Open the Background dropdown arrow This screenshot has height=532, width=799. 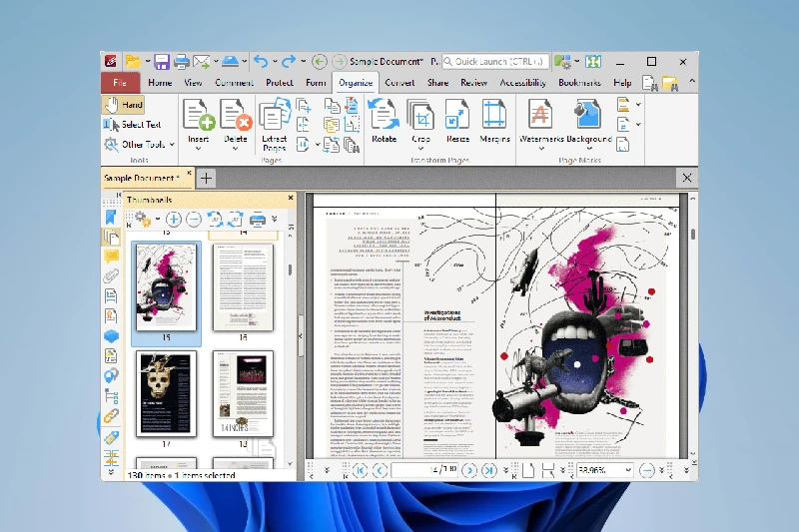pyautogui.click(x=589, y=149)
